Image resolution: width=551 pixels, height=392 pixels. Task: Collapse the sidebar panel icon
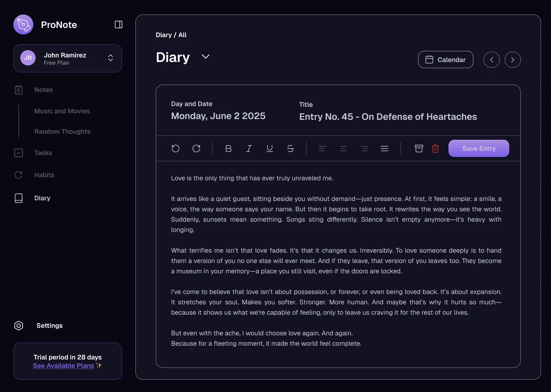tap(119, 24)
